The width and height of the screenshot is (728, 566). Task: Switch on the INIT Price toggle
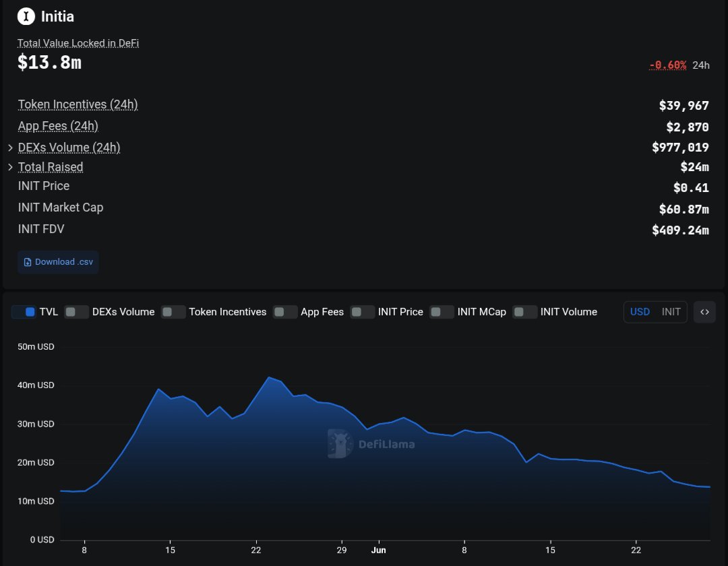pos(362,312)
